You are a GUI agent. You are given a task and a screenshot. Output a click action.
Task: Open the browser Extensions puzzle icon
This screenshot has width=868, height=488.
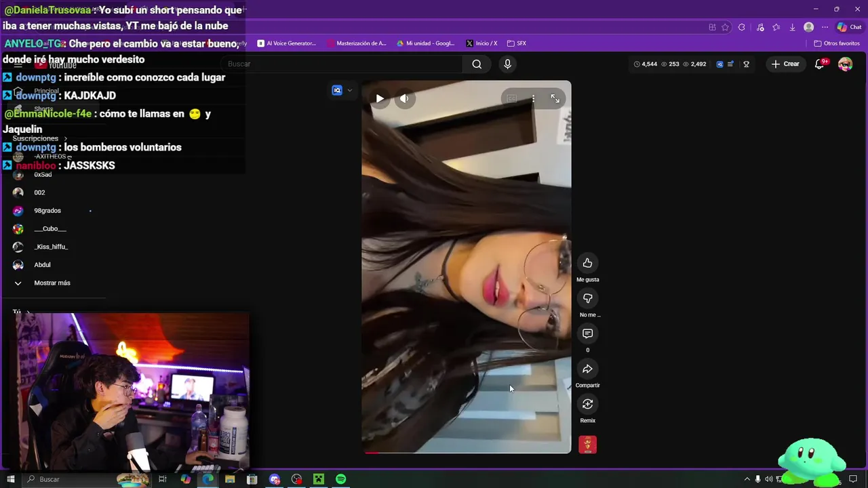tap(741, 27)
